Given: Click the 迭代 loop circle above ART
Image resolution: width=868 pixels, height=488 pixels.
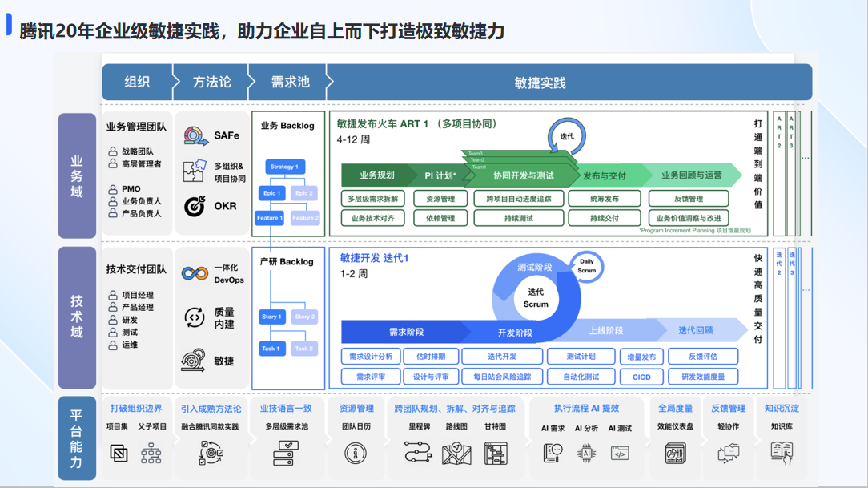Looking at the screenshot, I should pos(567,136).
